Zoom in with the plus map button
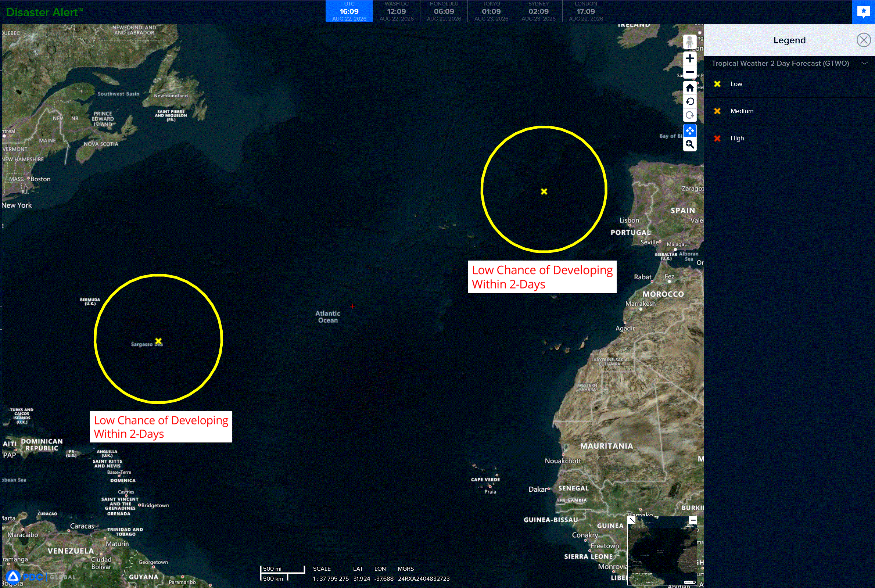Screen dimensions: 875x588 pyautogui.click(x=690, y=58)
